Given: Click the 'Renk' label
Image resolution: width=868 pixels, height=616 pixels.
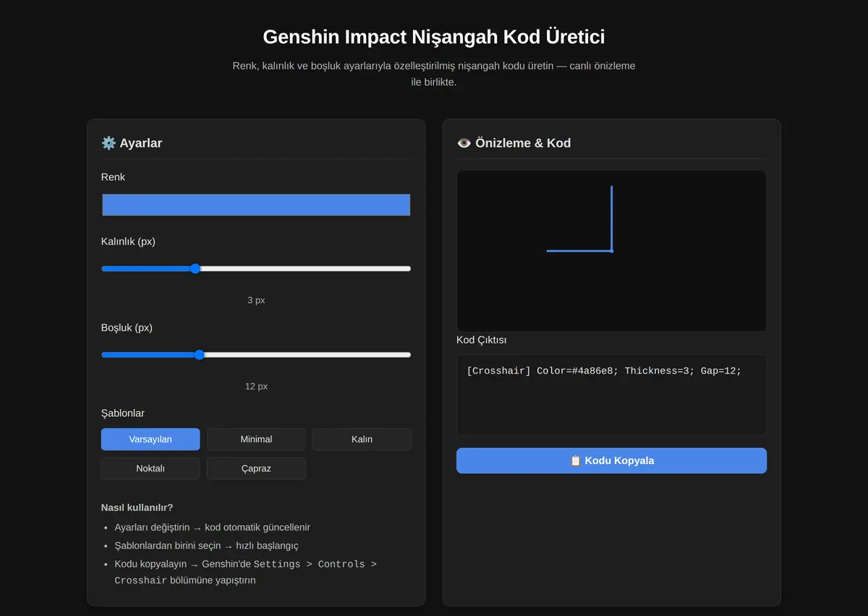Looking at the screenshot, I should coord(113,177).
